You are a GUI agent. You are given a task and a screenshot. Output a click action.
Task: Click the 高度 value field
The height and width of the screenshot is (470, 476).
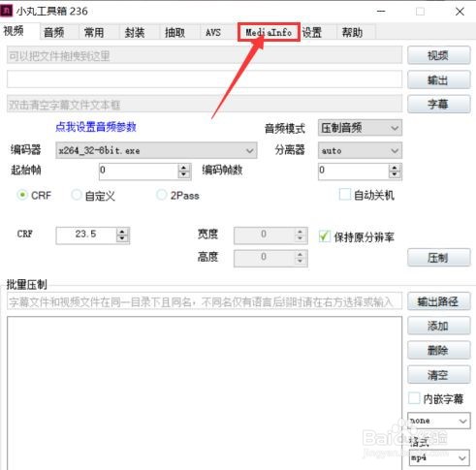tap(264, 258)
